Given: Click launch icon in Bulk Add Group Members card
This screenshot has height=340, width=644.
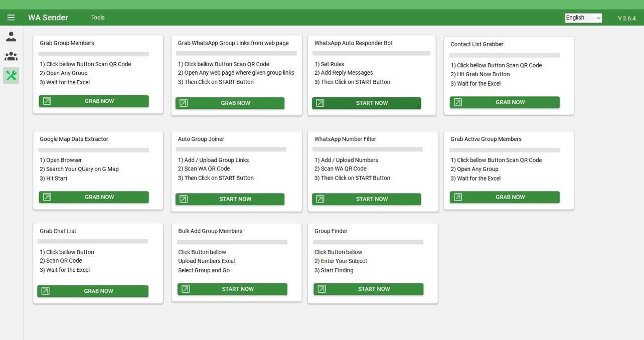Looking at the screenshot, I should click(x=186, y=289).
